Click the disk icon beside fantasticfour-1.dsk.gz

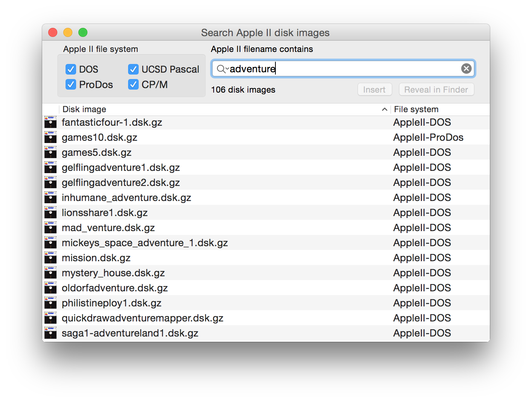click(50, 122)
